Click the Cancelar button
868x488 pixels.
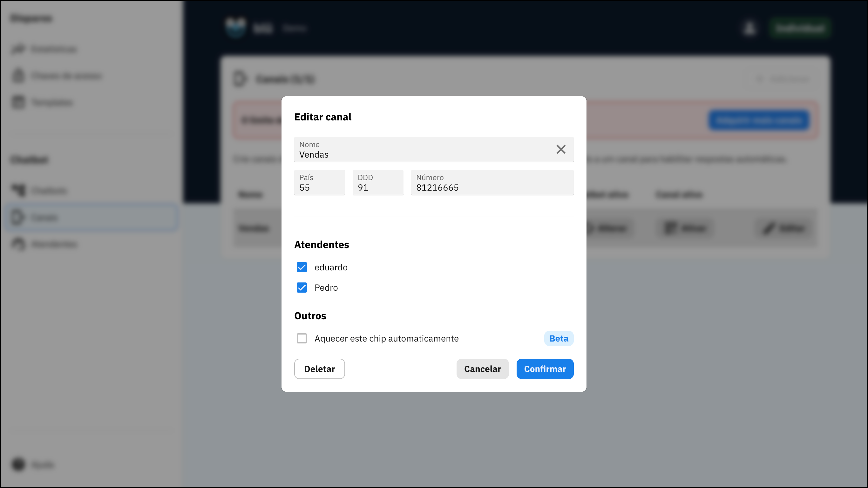[482, 369]
